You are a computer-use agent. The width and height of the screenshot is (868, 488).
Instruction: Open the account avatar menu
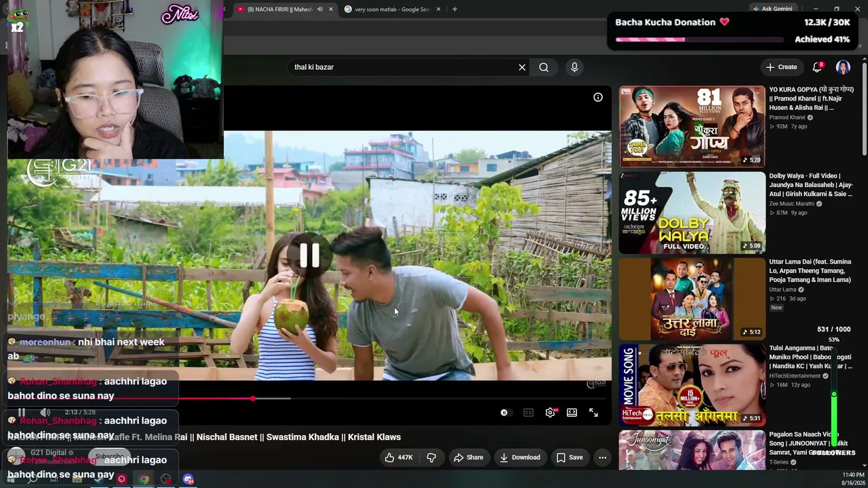(843, 67)
